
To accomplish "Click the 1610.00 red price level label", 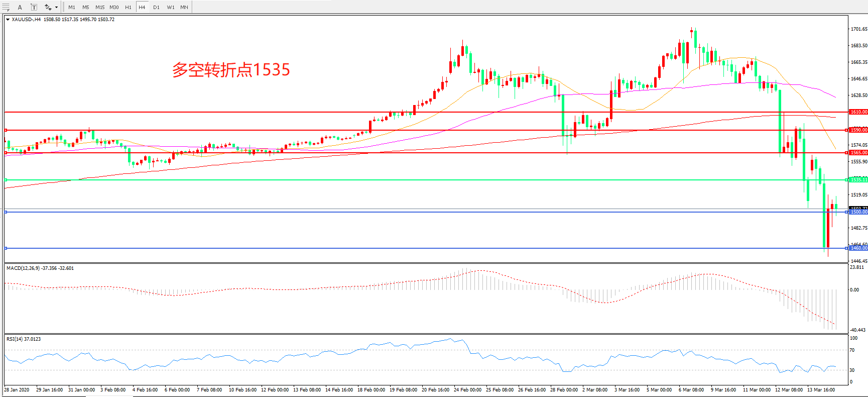I will (x=858, y=112).
